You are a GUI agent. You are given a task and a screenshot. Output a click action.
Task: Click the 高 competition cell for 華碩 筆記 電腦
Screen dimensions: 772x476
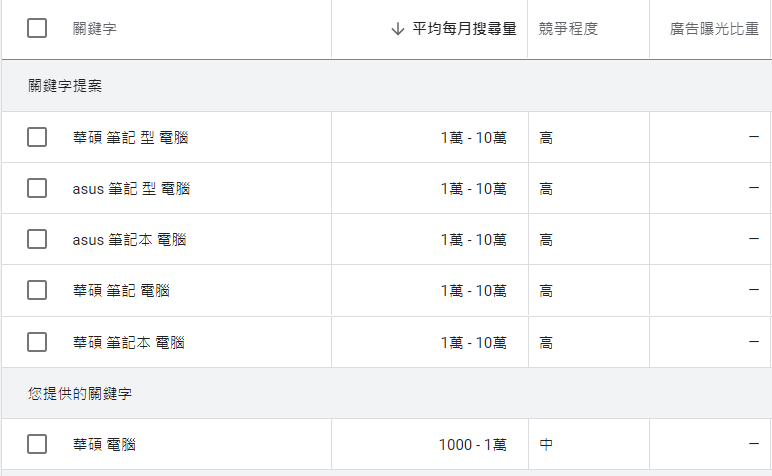click(546, 290)
